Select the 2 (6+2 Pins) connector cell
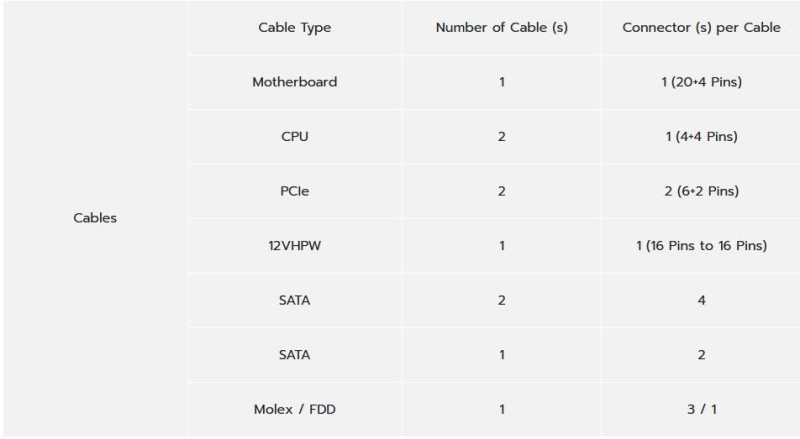The width and height of the screenshot is (800, 439). coord(701,191)
